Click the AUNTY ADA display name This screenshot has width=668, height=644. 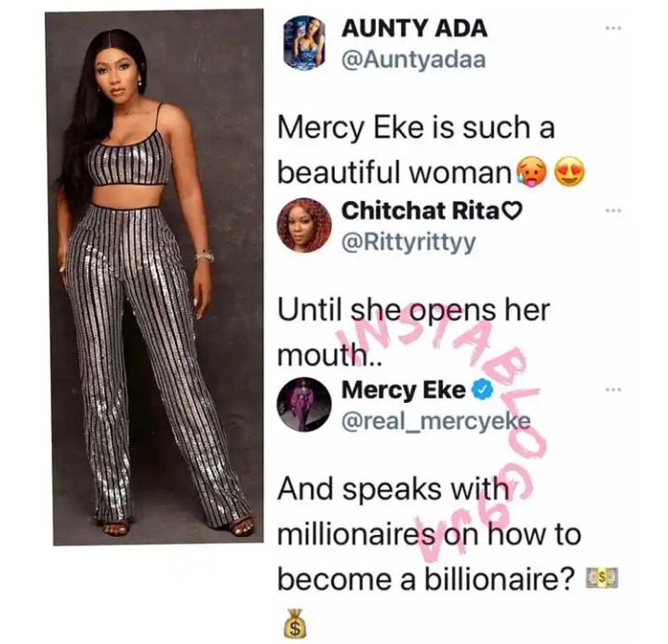(x=414, y=29)
